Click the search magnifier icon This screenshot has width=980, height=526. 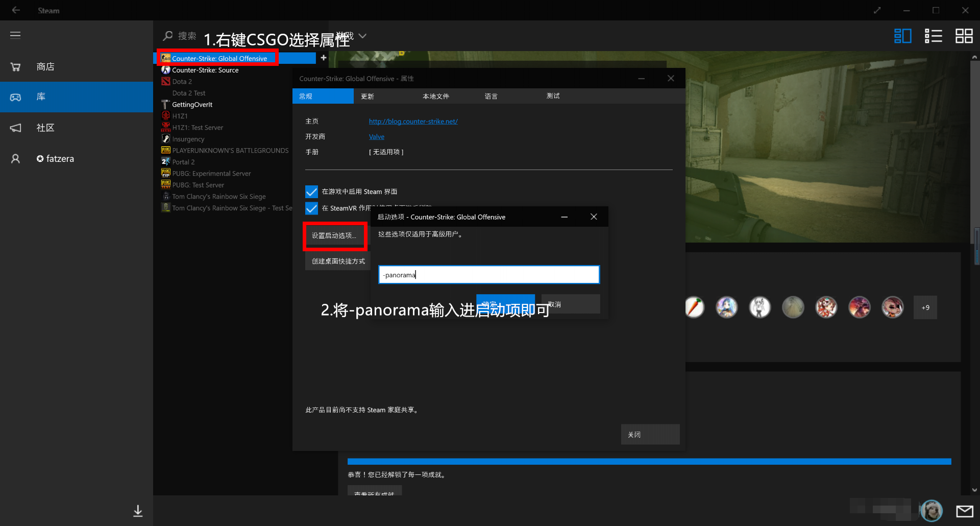[x=167, y=36]
